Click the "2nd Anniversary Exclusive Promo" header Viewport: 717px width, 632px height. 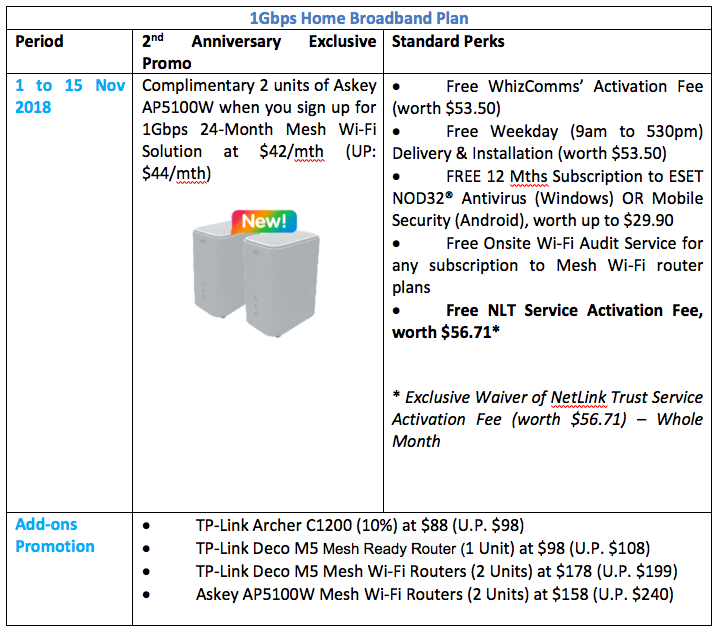pyautogui.click(x=258, y=52)
